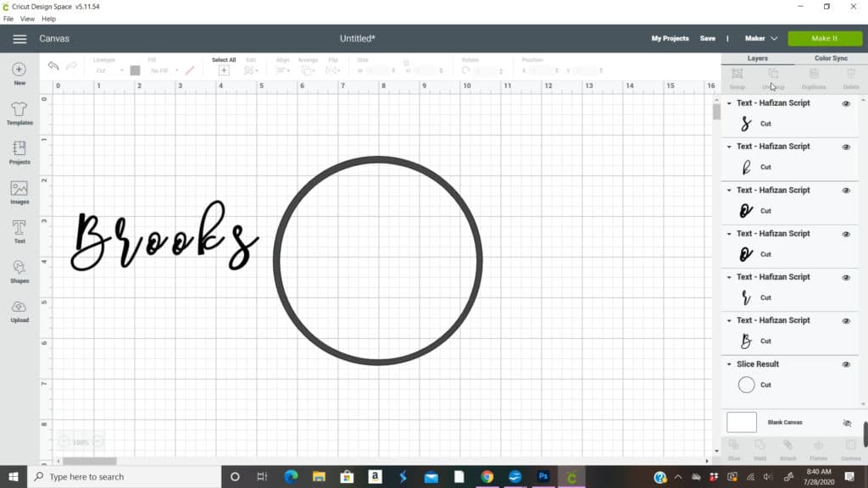Hide the letter 'k' text layer
The image size is (868, 488).
click(846, 147)
